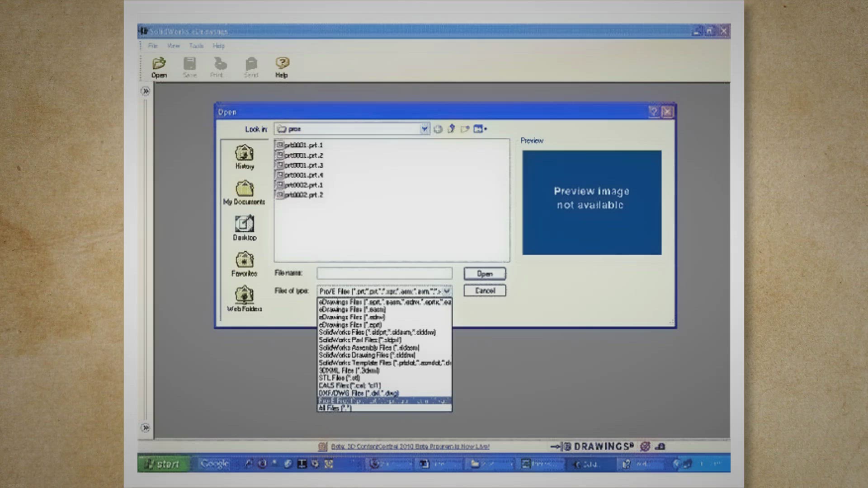Open the File menu
Screen dimensions: 868x488
pos(153,46)
